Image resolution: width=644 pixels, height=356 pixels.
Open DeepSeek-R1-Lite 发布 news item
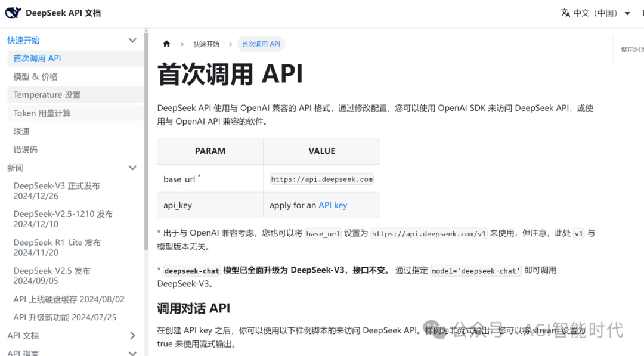75,247
